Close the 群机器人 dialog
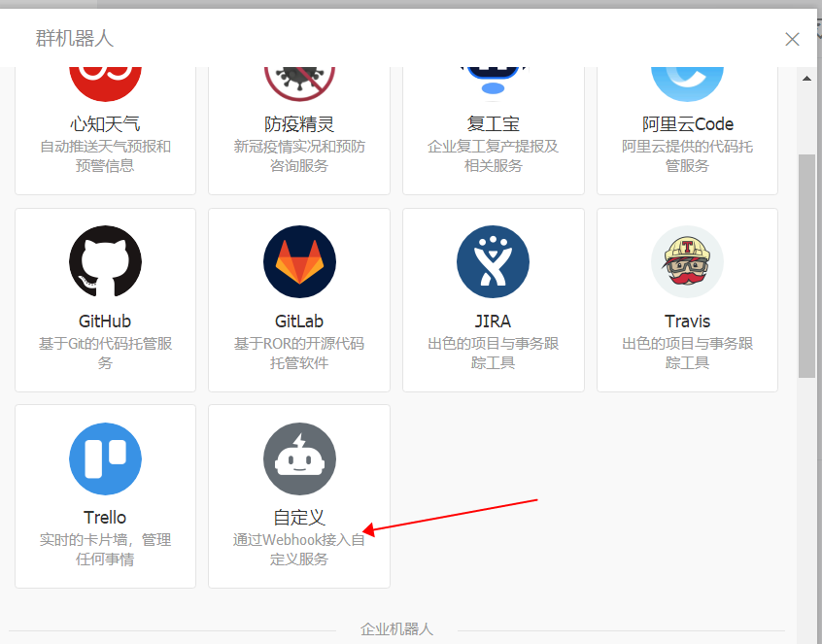822x644 pixels. (x=792, y=39)
